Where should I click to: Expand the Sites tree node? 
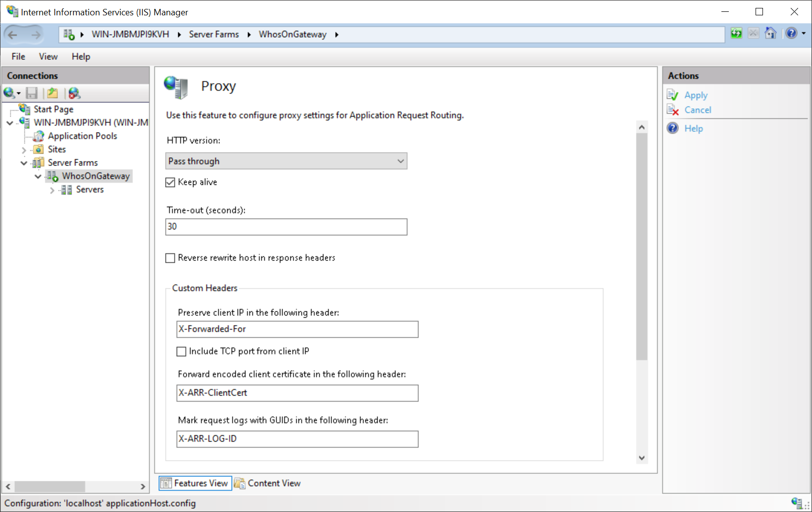[x=24, y=150]
